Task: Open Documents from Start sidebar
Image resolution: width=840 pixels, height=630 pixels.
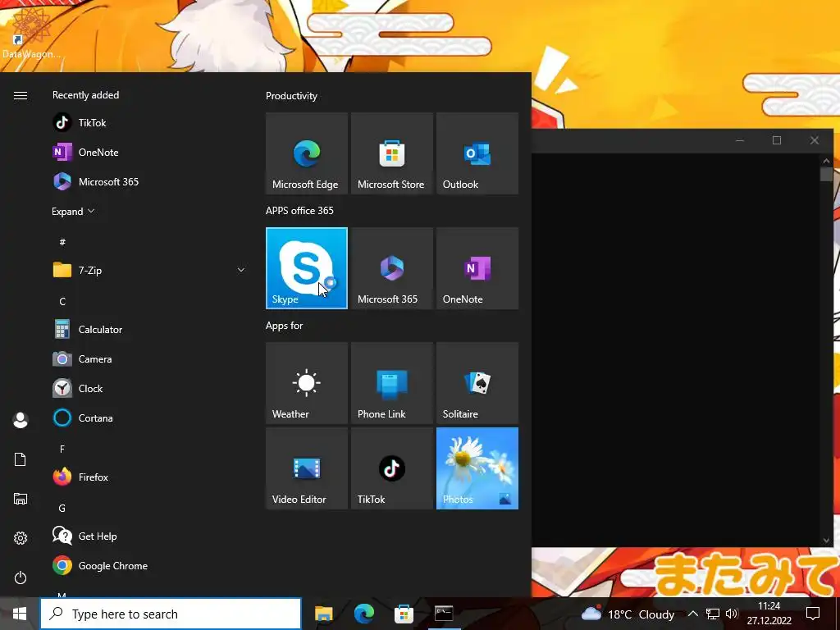Action: tap(21, 459)
